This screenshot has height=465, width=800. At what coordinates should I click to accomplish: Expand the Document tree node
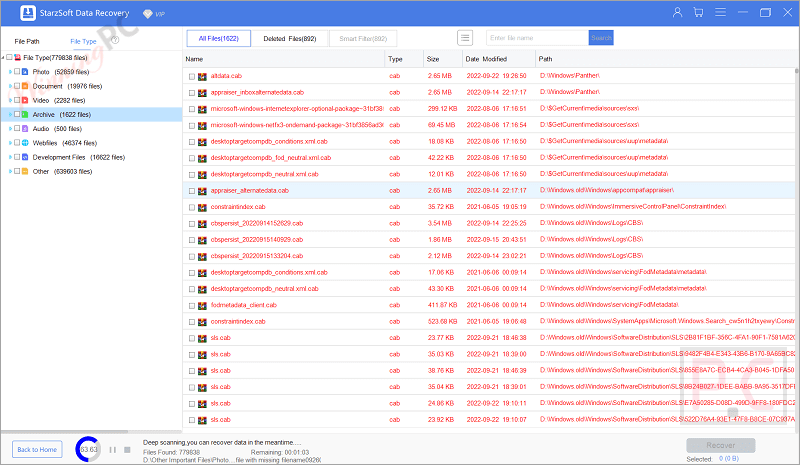[x=10, y=86]
